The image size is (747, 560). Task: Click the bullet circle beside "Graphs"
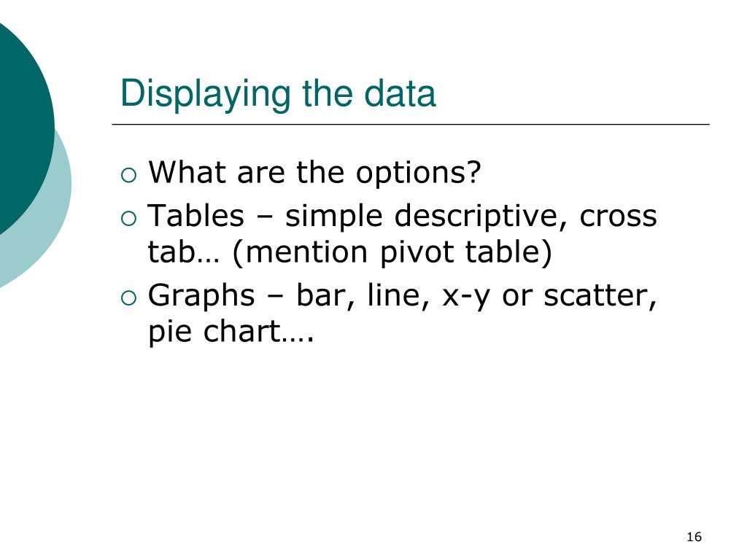tap(128, 298)
